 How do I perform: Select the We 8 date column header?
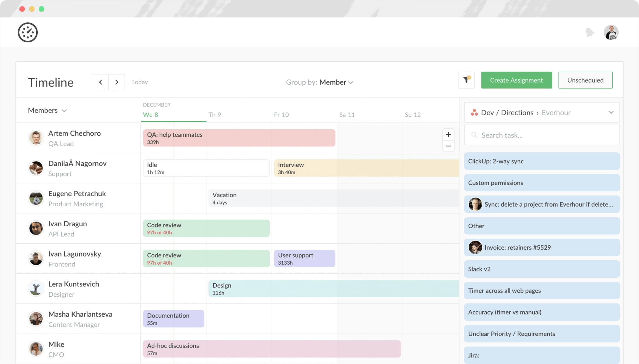(x=150, y=115)
